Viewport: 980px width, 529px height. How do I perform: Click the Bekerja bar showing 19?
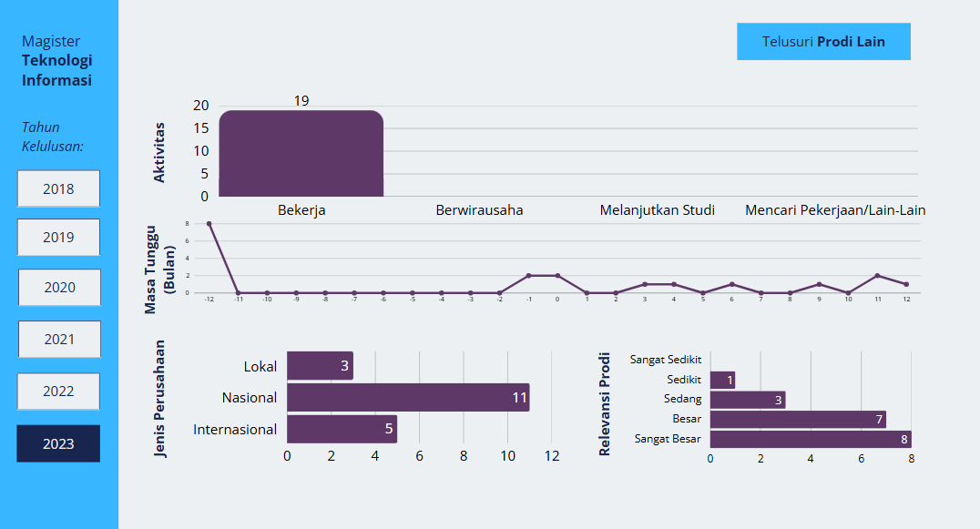(x=301, y=153)
